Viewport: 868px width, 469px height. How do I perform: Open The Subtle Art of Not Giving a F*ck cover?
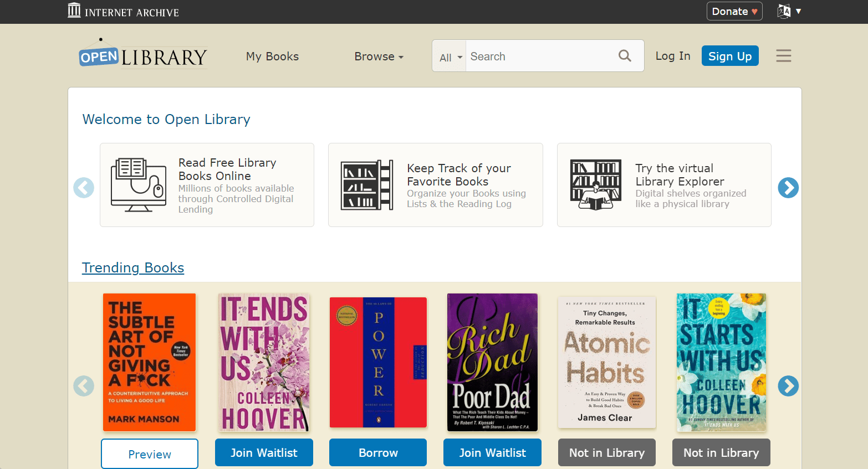coord(150,362)
